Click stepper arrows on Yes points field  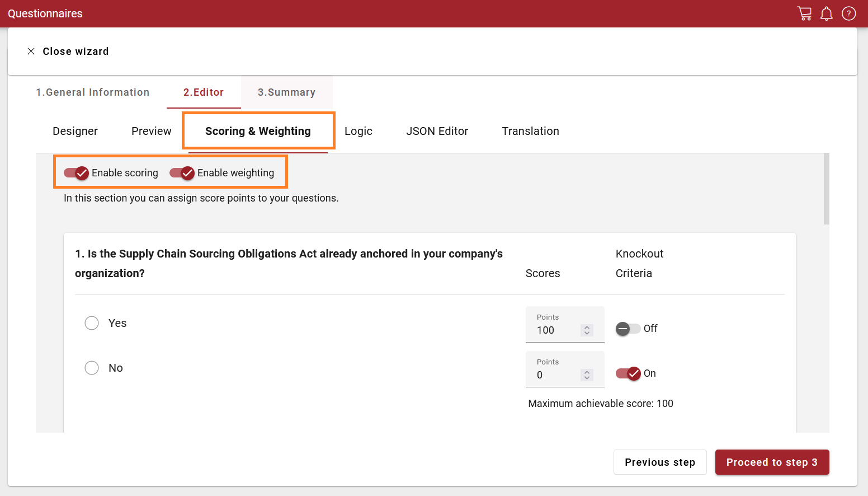pos(587,330)
